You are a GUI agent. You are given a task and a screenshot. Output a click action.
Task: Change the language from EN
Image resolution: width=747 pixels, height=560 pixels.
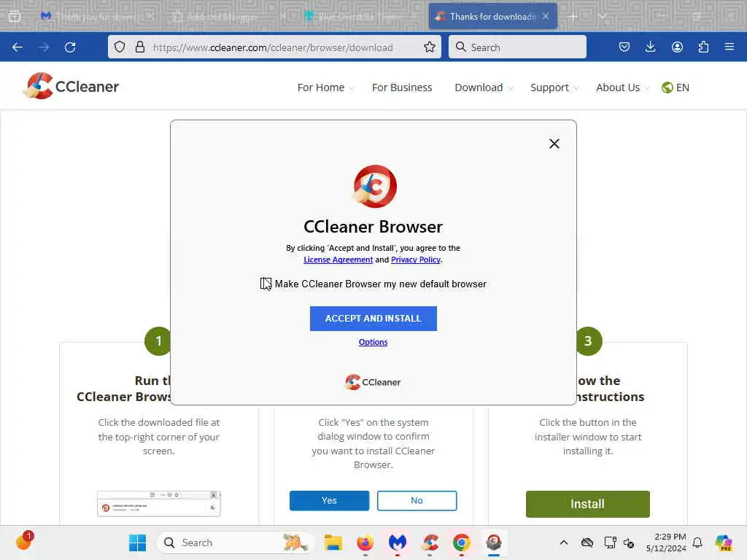[676, 87]
